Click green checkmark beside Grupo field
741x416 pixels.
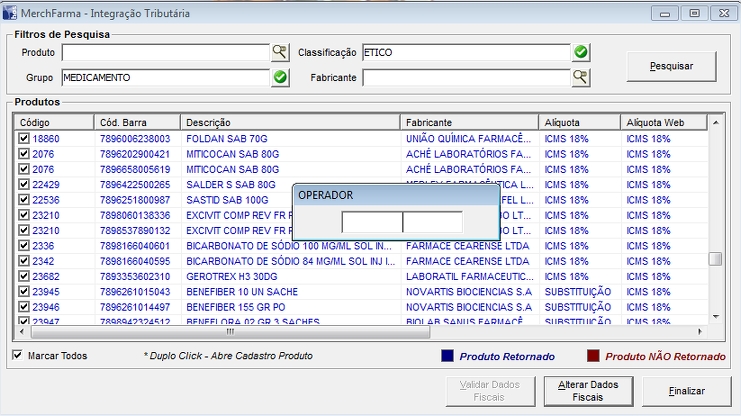coord(280,77)
